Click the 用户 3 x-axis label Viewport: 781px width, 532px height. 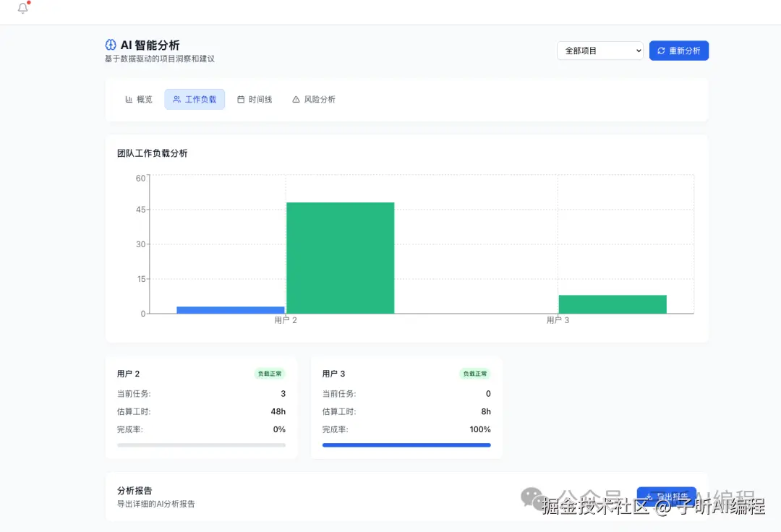(x=558, y=320)
